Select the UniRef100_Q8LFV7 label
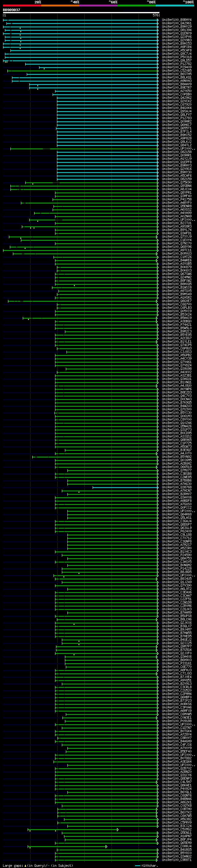 coord(176,115)
